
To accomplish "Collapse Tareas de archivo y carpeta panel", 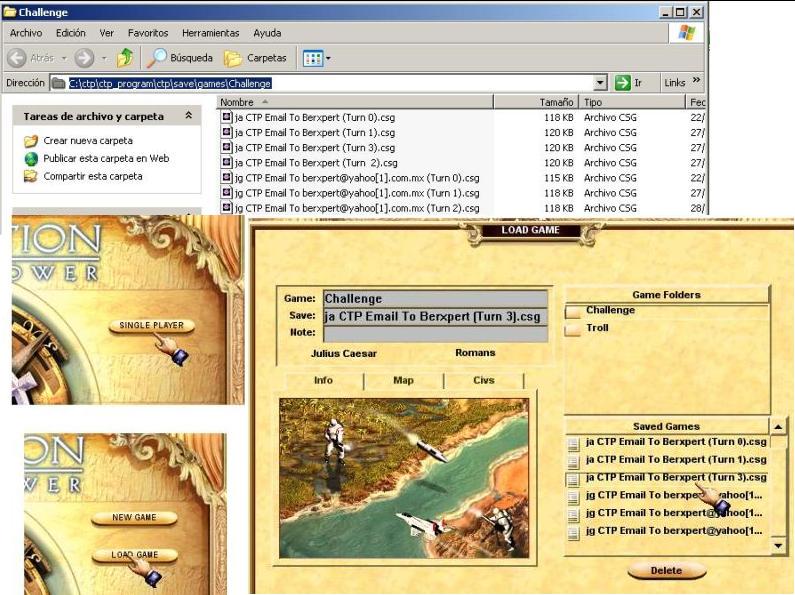I will pos(188,116).
